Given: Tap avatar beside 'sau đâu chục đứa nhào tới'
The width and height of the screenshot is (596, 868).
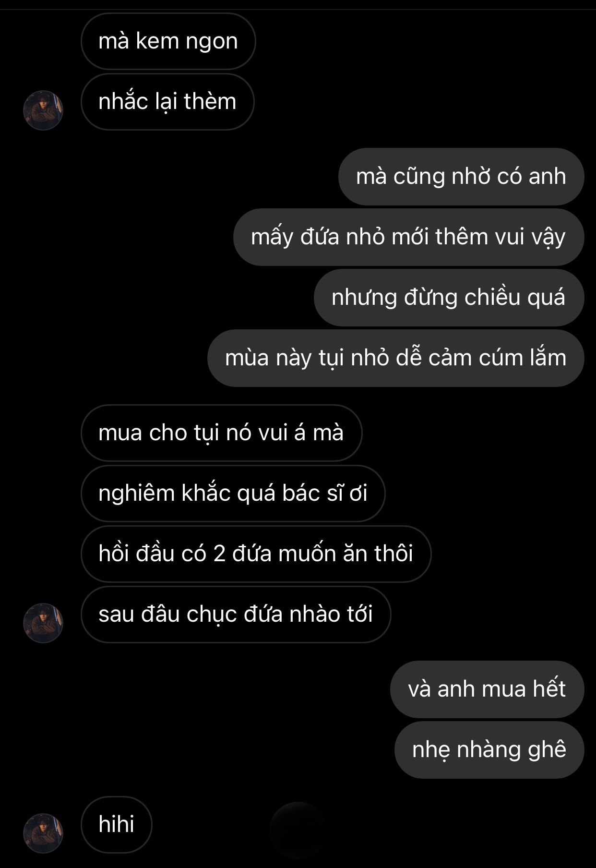Looking at the screenshot, I should (43, 623).
